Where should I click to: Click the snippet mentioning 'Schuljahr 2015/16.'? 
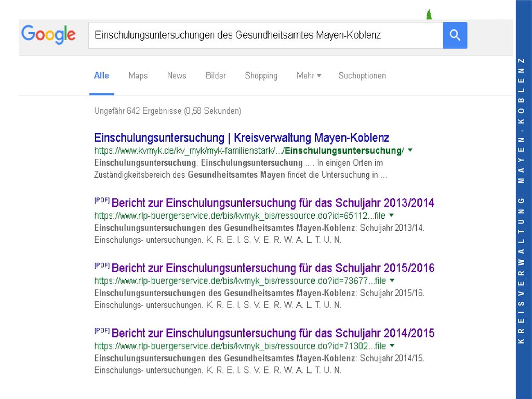[259, 299]
